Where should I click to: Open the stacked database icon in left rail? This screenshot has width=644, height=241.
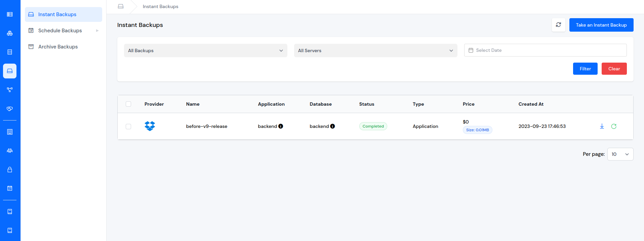point(10,52)
